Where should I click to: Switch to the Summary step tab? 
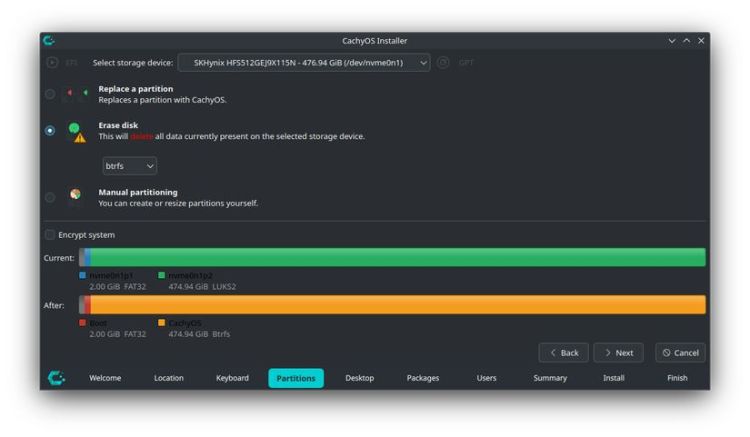click(x=550, y=378)
